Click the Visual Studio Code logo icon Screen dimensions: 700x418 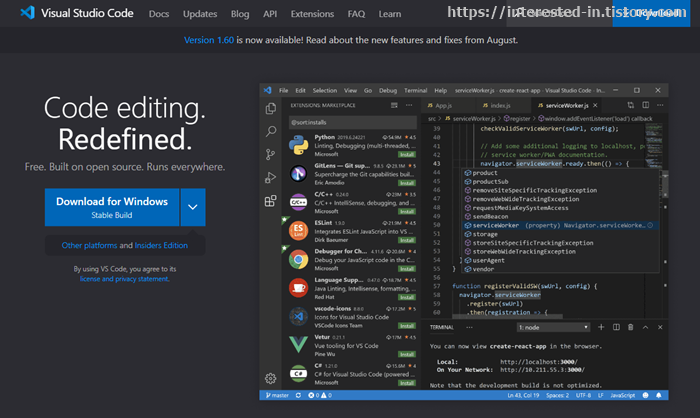pos(27,13)
